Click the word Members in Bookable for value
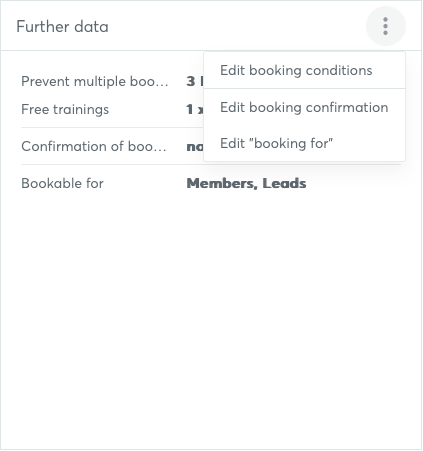 (x=222, y=183)
